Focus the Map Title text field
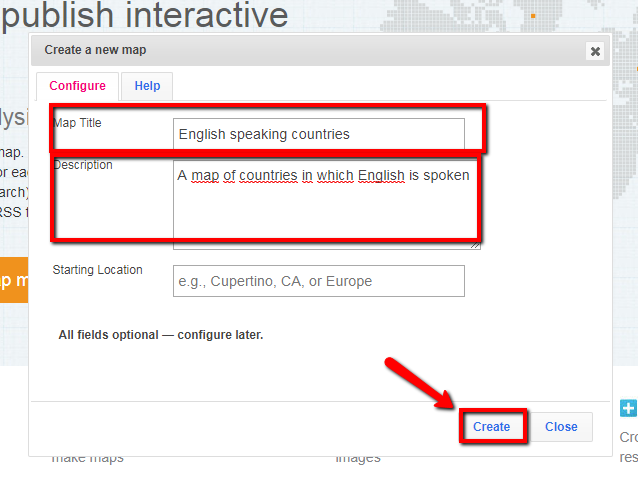 (x=318, y=134)
